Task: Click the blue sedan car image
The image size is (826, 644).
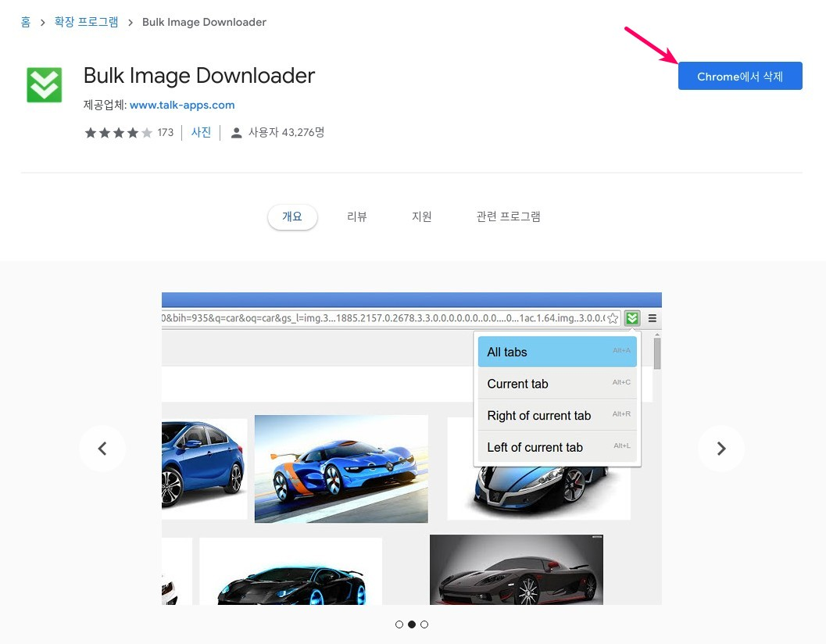Action: [x=205, y=469]
